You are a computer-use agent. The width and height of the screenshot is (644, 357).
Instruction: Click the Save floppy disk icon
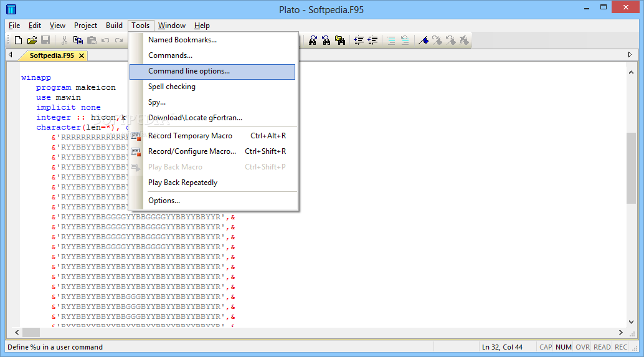tap(45, 40)
